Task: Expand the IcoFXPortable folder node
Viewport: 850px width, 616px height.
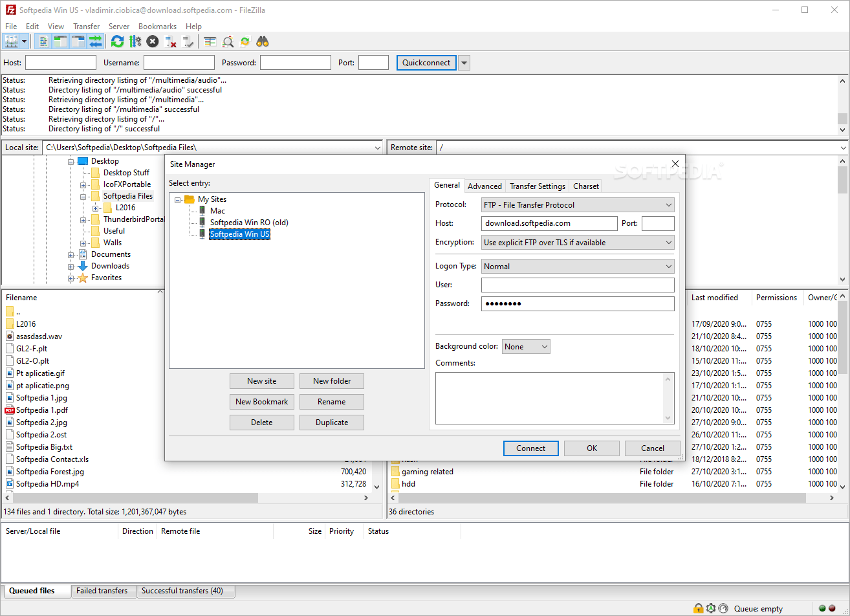Action: pos(83,185)
